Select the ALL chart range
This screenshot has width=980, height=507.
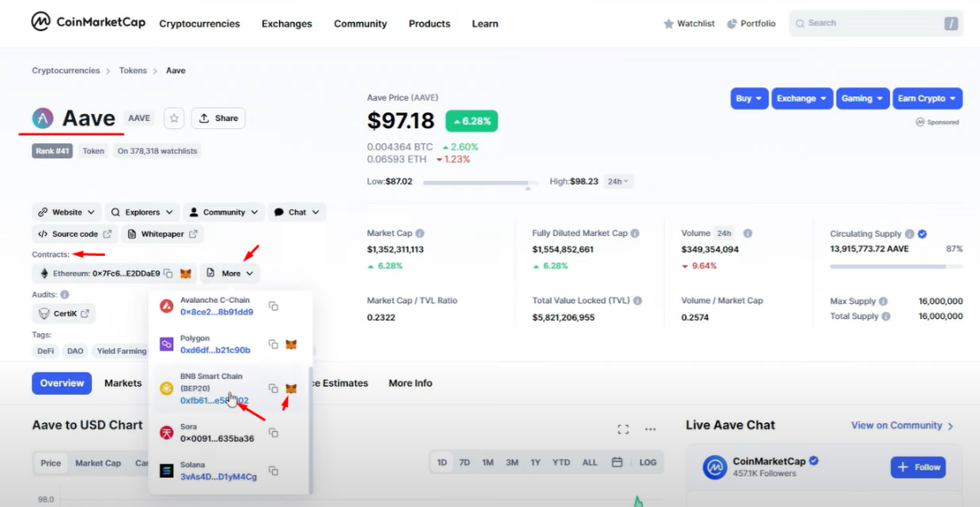point(589,462)
